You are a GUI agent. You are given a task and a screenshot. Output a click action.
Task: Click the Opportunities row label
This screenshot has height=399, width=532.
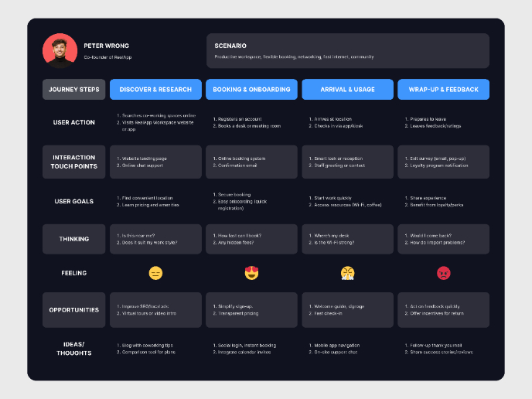(x=73, y=310)
